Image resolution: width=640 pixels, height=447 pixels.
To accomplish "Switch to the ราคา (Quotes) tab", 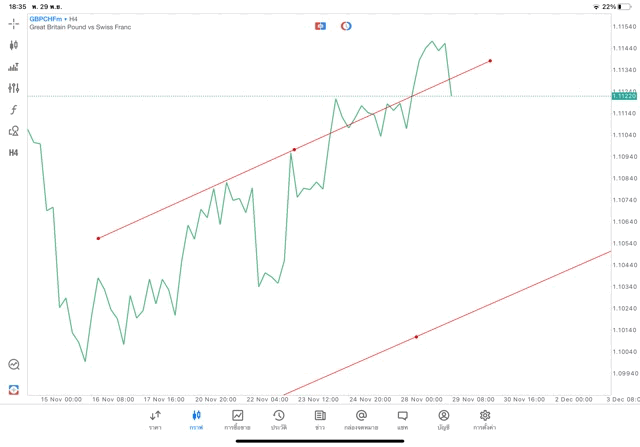I will pos(155,420).
